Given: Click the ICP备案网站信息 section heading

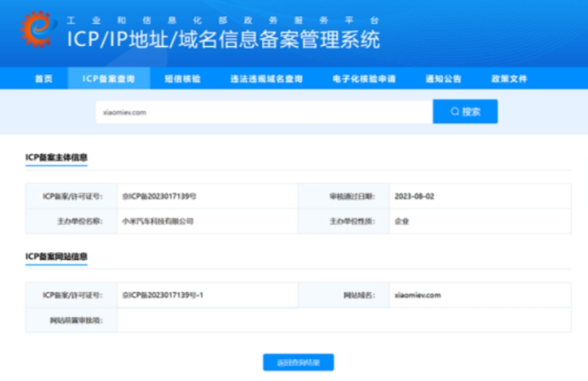Looking at the screenshot, I should [x=57, y=256].
